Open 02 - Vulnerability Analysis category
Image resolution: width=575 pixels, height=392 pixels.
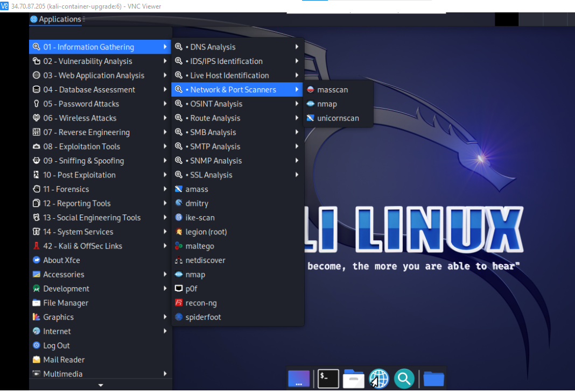pyautogui.click(x=100, y=61)
